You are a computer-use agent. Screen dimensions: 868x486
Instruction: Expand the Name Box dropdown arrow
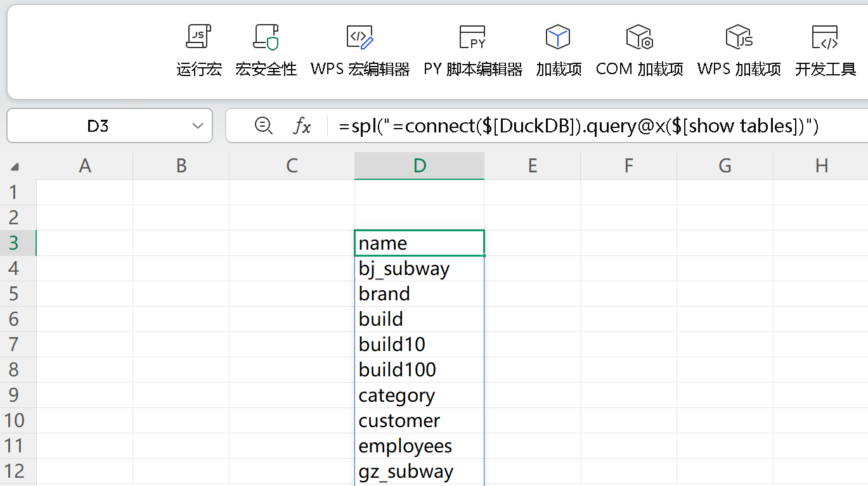pyautogui.click(x=197, y=126)
